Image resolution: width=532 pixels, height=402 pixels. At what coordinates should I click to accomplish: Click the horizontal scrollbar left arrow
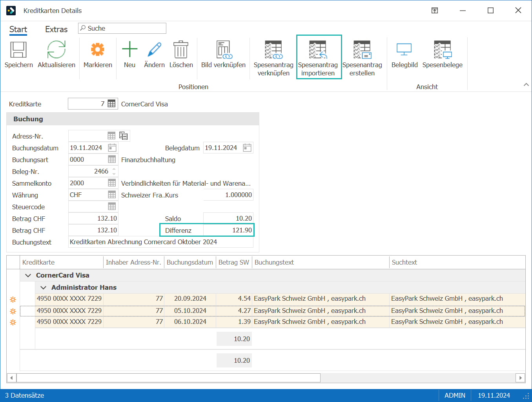point(11,378)
